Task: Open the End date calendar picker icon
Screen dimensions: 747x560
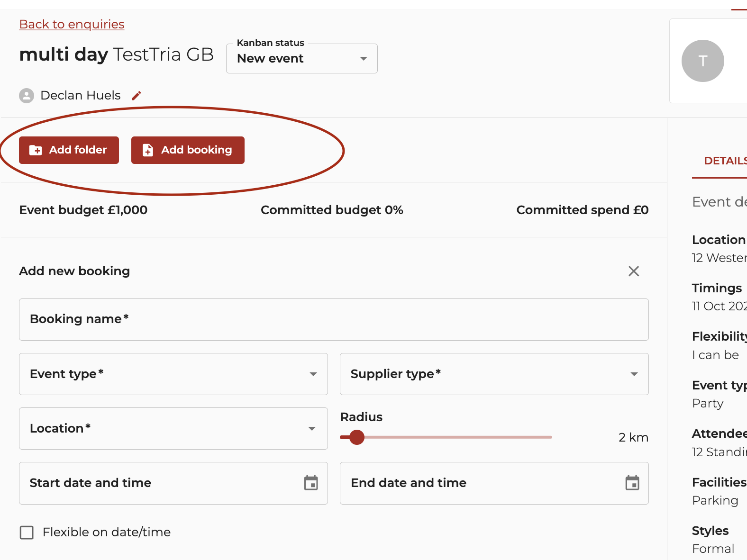Action: click(x=632, y=483)
